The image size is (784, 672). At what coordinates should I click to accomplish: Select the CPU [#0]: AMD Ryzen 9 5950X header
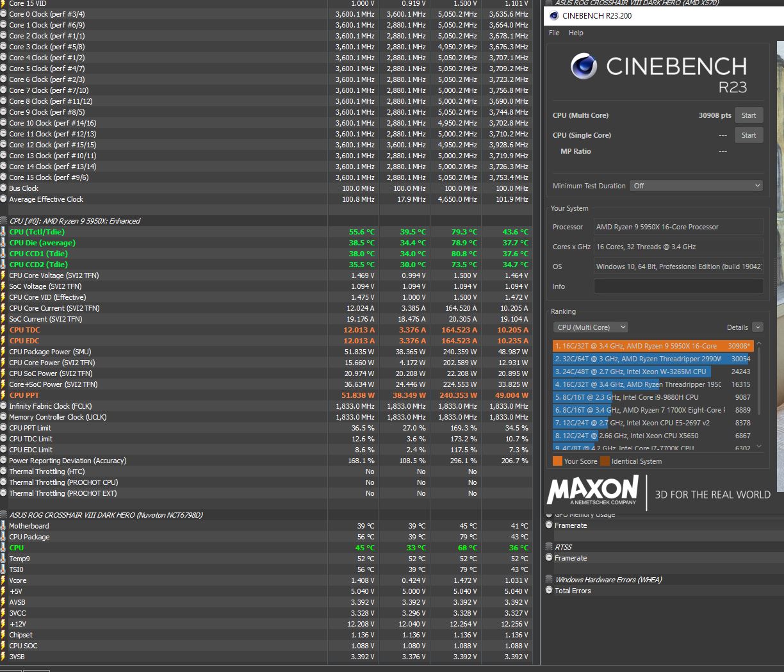click(x=75, y=221)
